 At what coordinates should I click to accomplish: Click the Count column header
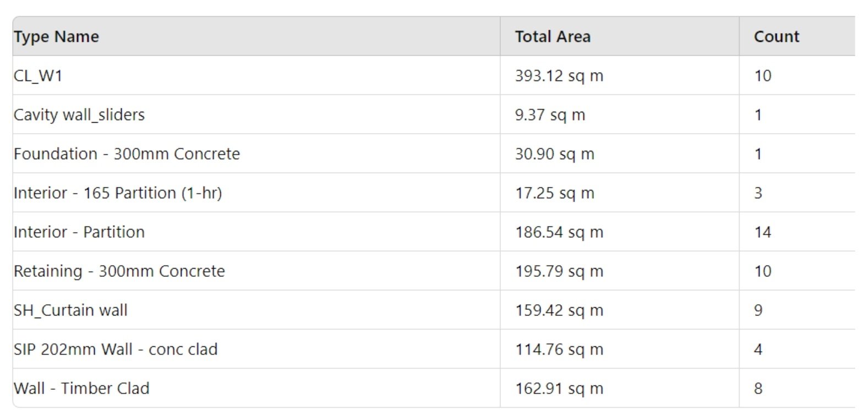click(x=776, y=36)
